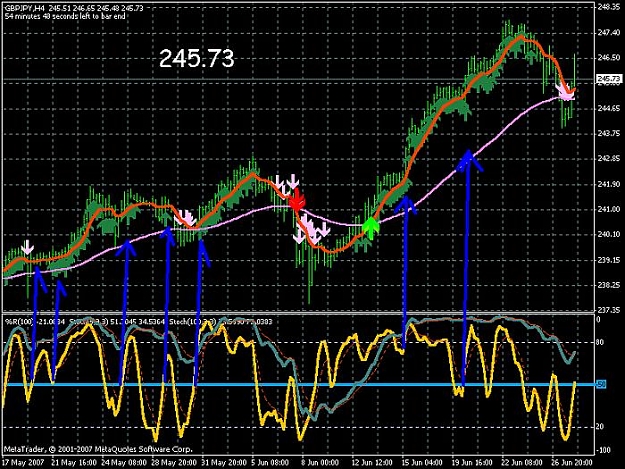Click the 8 Jun 00:00 time label

320,463
